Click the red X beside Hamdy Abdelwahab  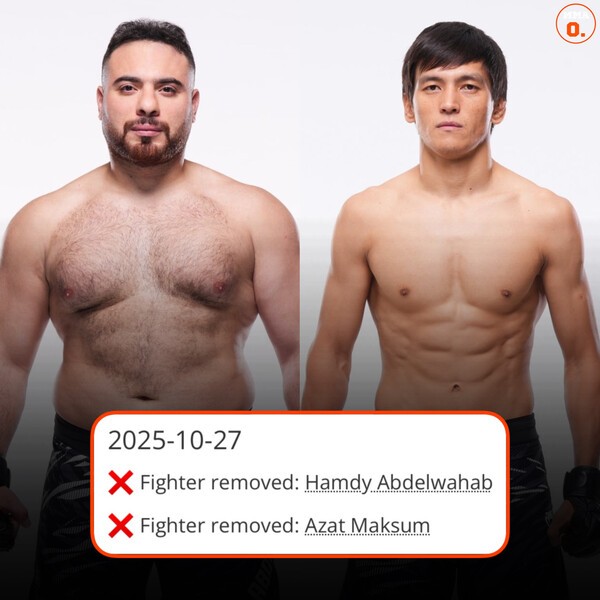pyautogui.click(x=121, y=483)
